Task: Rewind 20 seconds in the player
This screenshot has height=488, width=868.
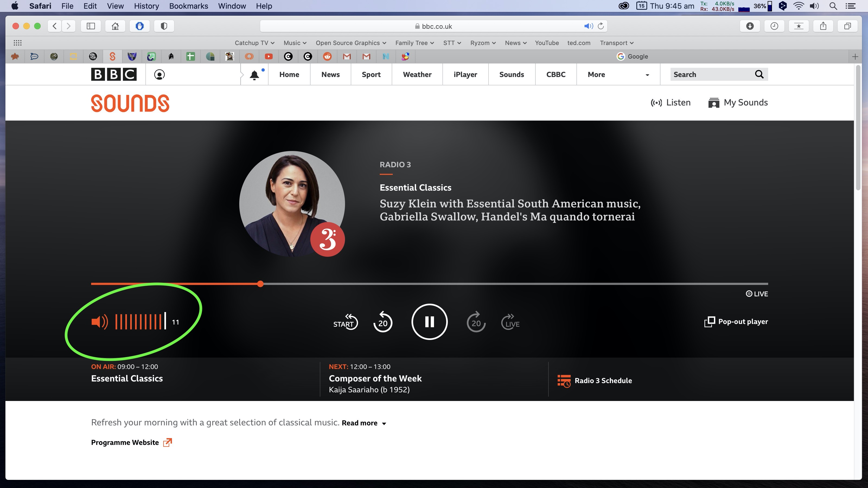Action: pos(382,322)
